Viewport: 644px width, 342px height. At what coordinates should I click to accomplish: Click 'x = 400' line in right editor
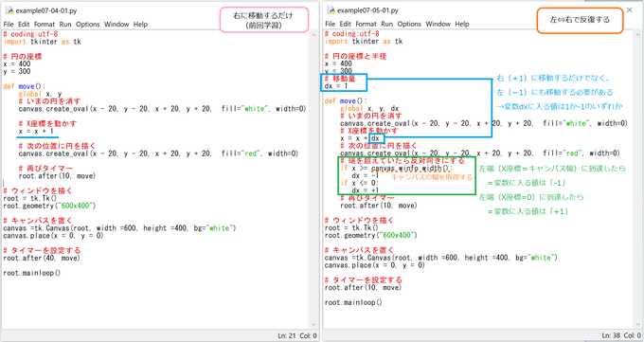coord(338,63)
